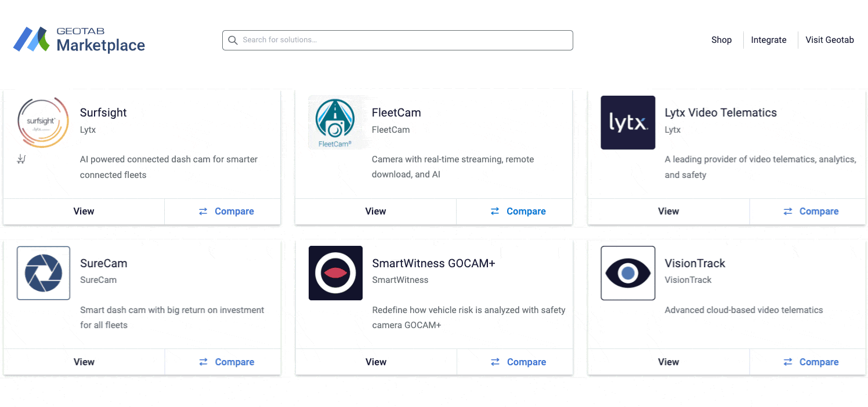This screenshot has width=868, height=407.
Task: View the SureCam solution
Action: point(84,362)
